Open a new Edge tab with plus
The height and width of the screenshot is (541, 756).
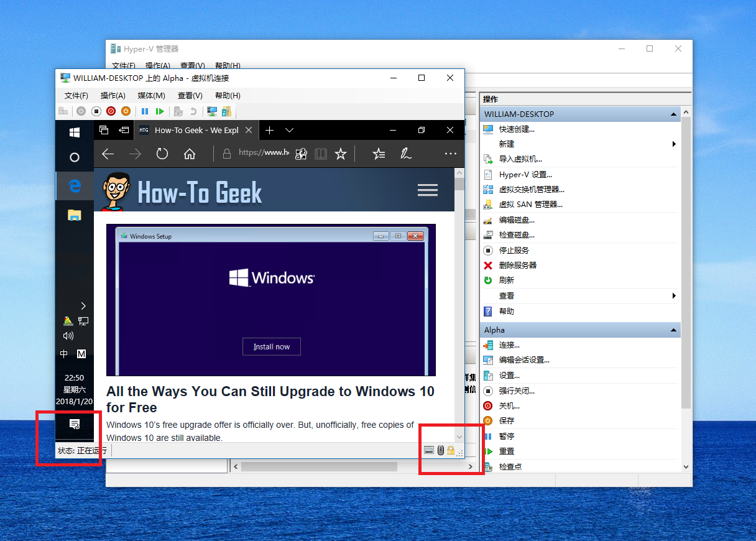269,130
